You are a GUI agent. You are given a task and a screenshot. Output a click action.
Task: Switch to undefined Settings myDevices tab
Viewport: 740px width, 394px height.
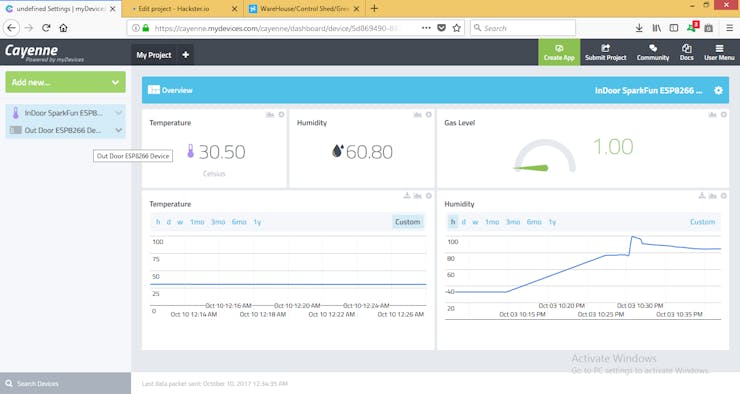click(x=60, y=8)
